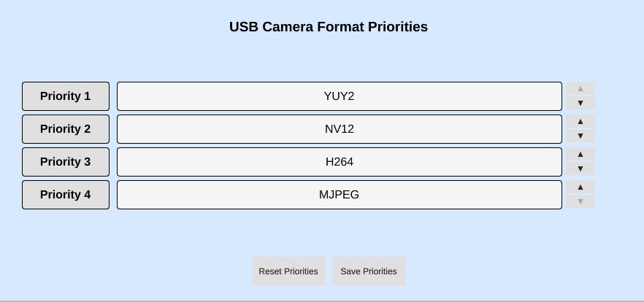Move H264 up one priority
The width and height of the screenshot is (644, 302).
[580, 155]
